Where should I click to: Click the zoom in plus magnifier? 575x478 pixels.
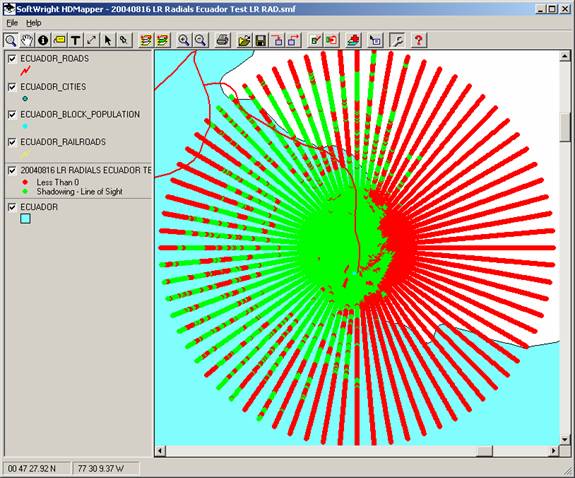tap(184, 40)
